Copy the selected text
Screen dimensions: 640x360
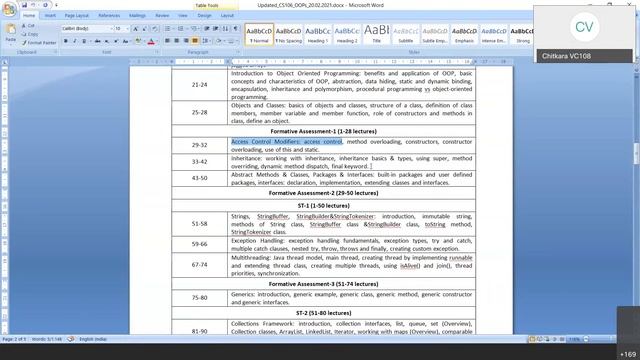(29, 34)
